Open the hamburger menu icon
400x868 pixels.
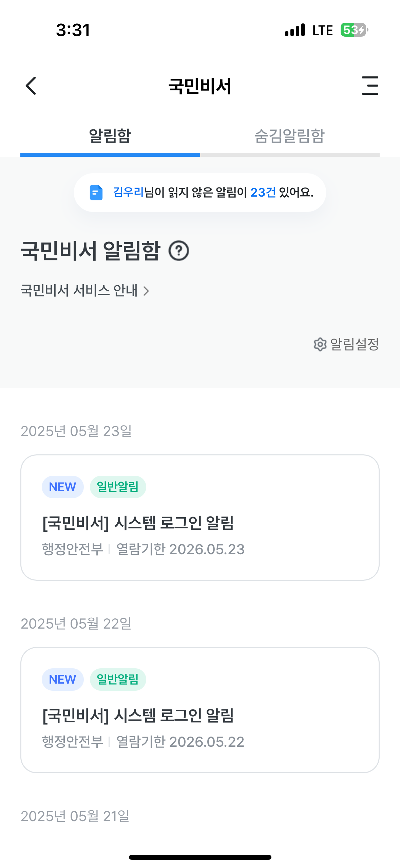click(370, 86)
